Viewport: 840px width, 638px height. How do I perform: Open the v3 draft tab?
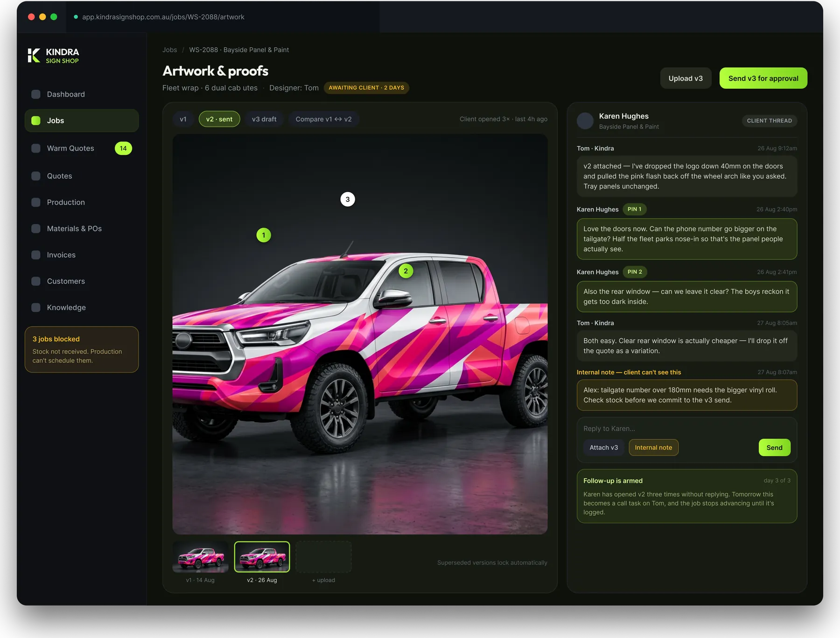point(264,119)
